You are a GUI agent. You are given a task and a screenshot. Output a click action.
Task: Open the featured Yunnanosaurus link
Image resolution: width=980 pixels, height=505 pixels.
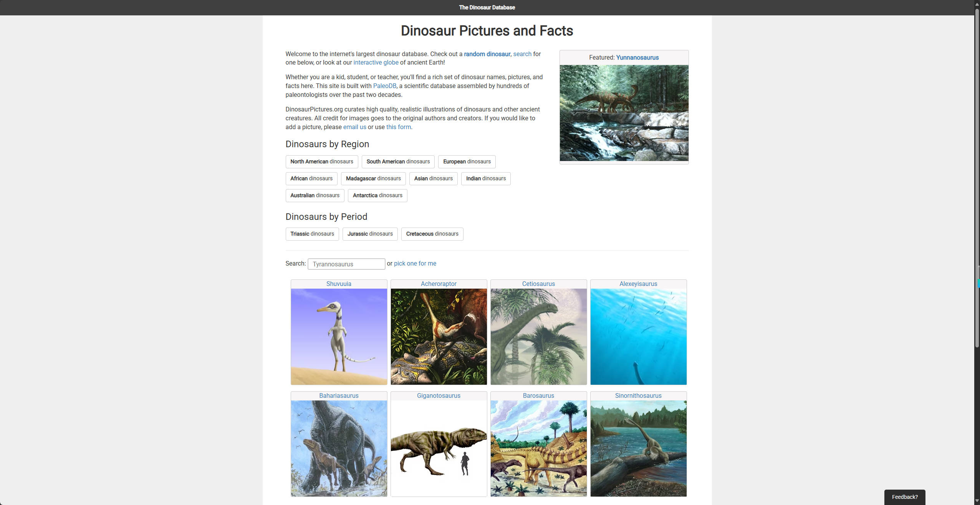pos(637,57)
